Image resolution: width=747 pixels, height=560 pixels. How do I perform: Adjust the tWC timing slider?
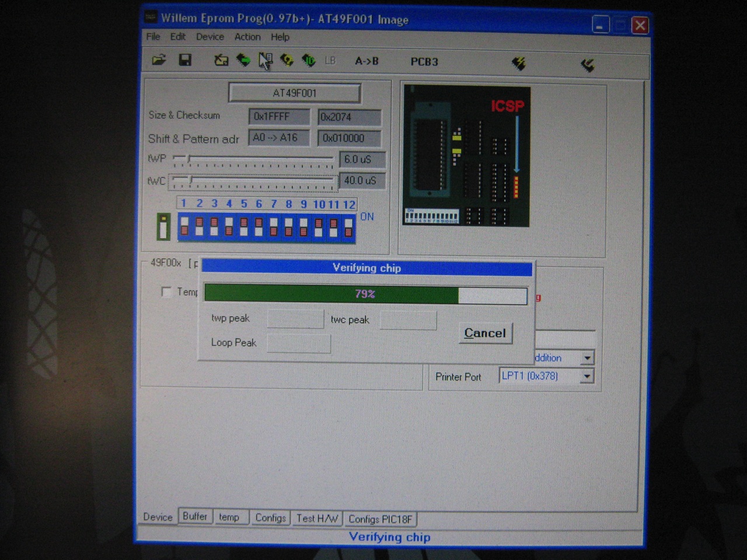click(253, 181)
